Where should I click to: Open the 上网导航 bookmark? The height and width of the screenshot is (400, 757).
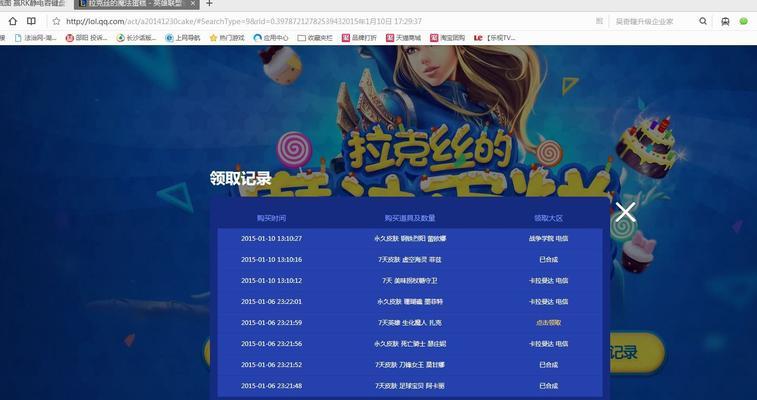coord(182,38)
